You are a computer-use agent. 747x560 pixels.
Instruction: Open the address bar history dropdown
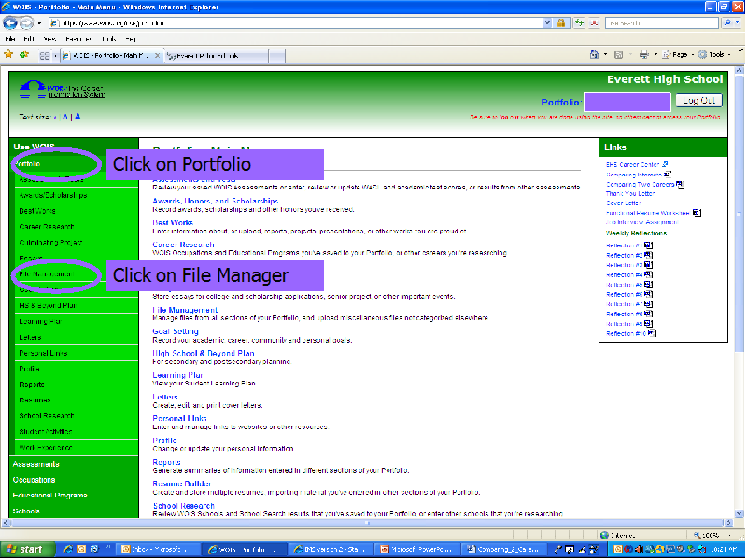pyautogui.click(x=547, y=22)
